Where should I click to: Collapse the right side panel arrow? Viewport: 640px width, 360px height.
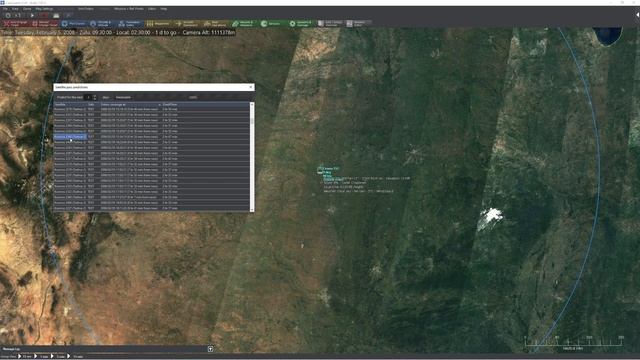637,15
